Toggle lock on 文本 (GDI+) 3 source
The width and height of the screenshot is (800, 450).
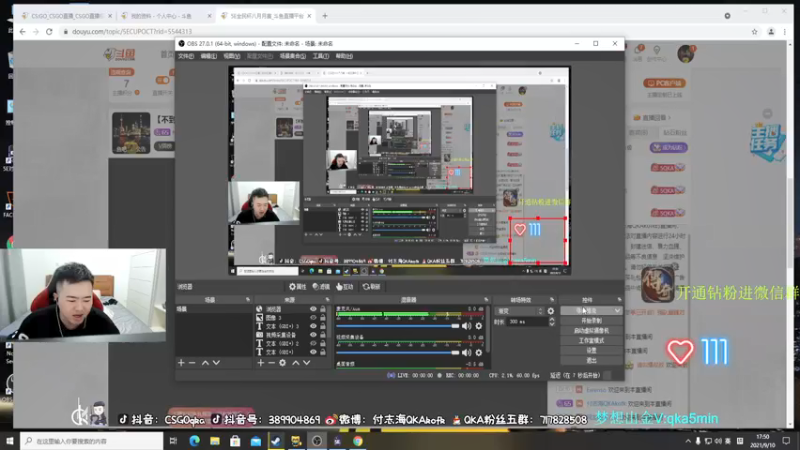(322, 326)
